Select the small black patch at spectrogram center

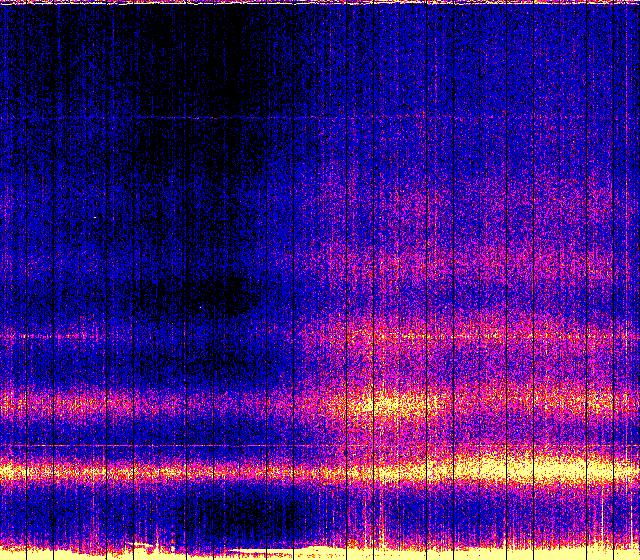click(x=225, y=292)
